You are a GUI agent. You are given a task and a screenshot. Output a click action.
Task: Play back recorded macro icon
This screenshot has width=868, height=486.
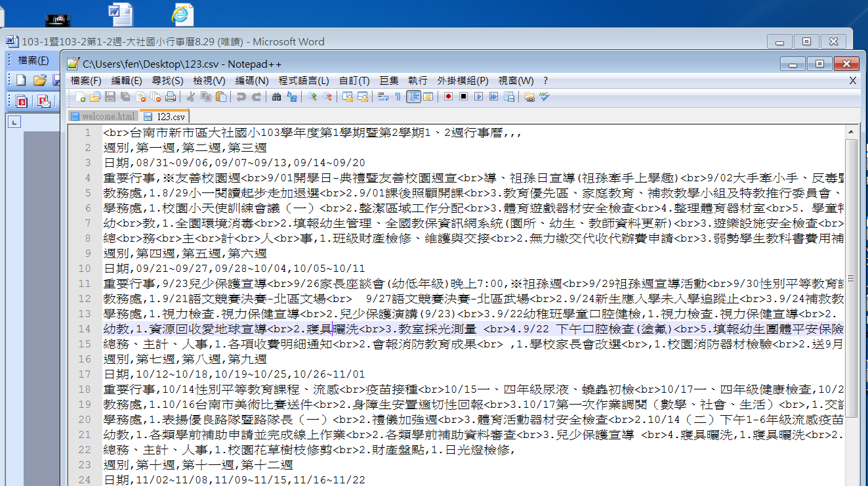point(478,97)
